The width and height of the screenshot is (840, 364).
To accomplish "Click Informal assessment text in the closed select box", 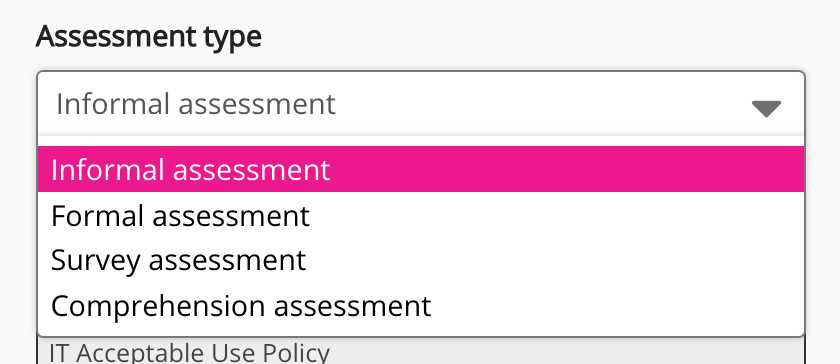I will 196,104.
